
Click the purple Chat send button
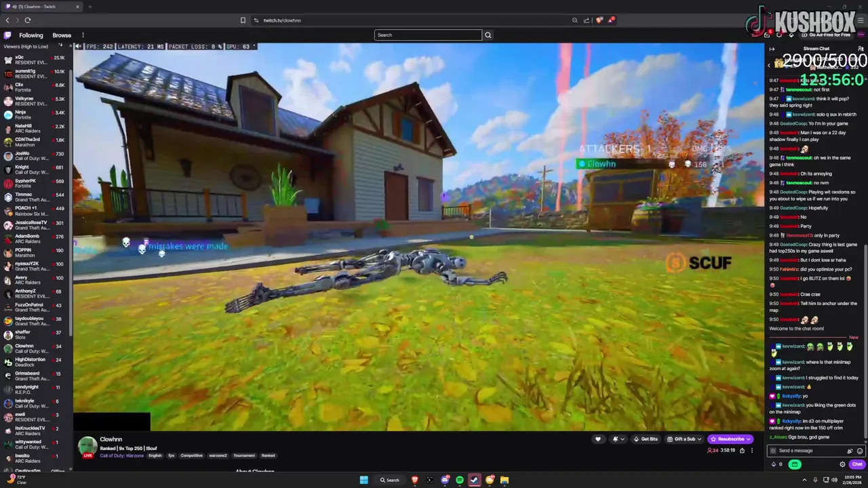(x=857, y=464)
